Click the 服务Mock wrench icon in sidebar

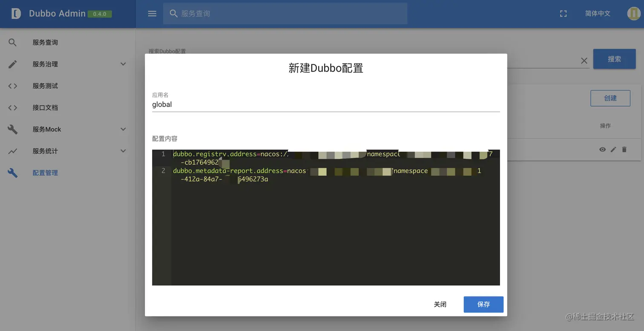[x=13, y=130]
